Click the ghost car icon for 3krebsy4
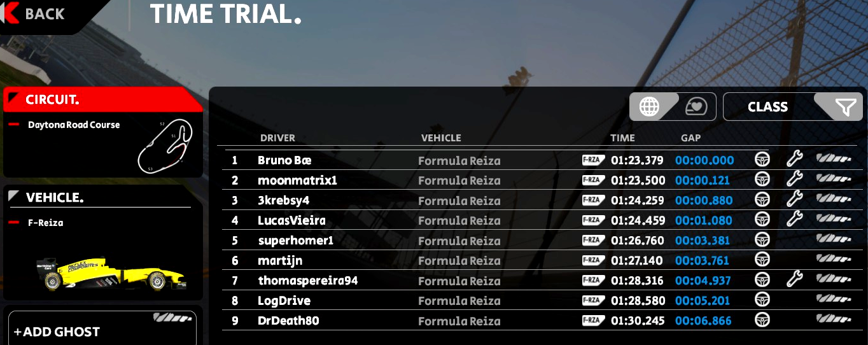 [833, 199]
